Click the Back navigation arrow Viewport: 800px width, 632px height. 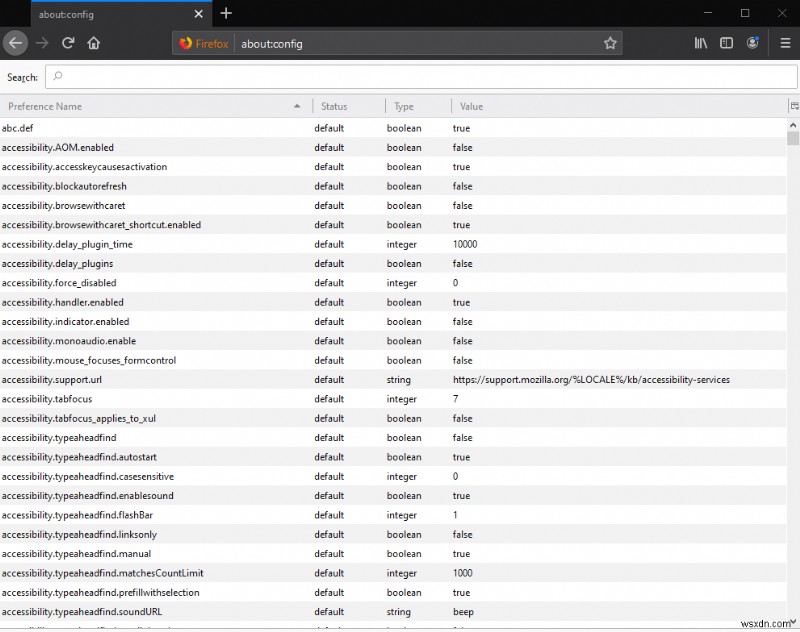click(x=16, y=43)
